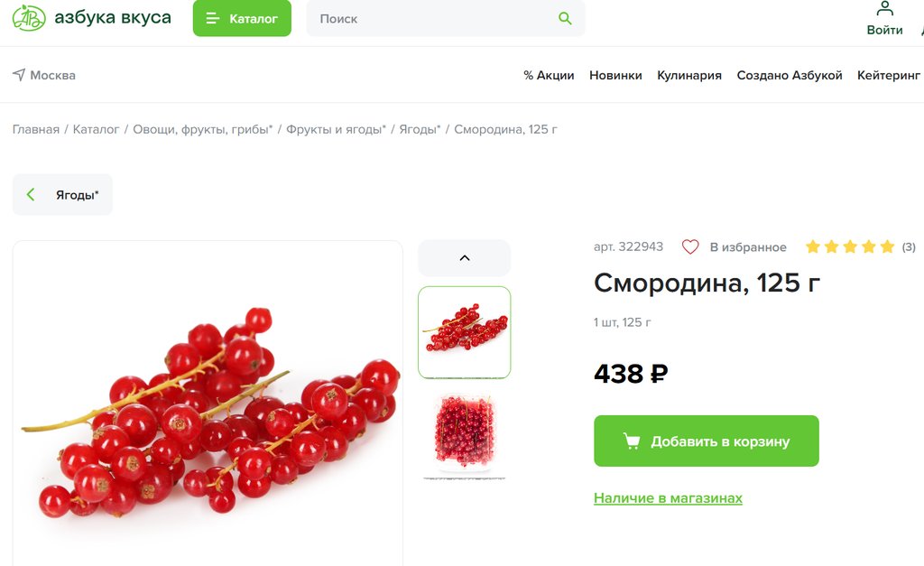Open the Каталог menu button
Image resolution: width=924 pixels, height=566 pixels.
(x=242, y=18)
